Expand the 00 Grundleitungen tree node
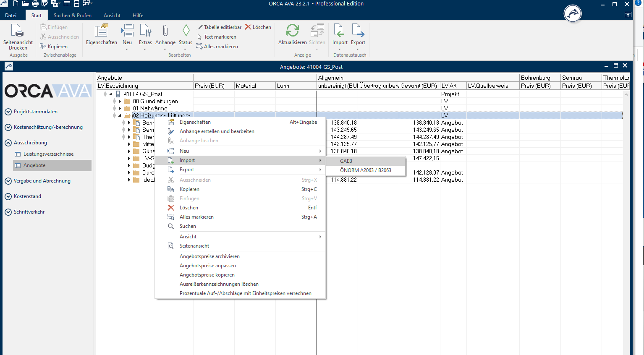This screenshot has height=355, width=644. pos(120,102)
